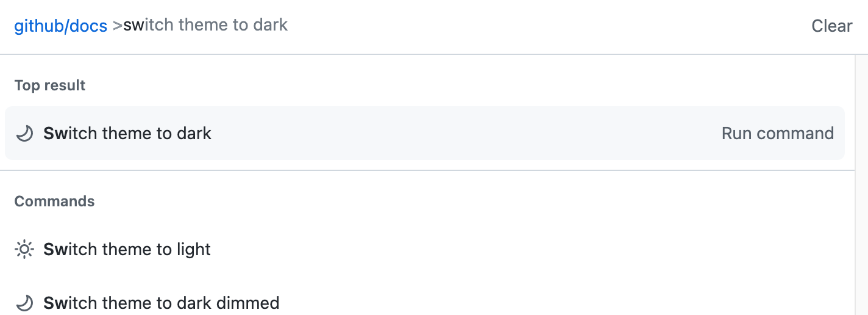Focus the command palette search field
Image resolution: width=868 pixels, height=315 pixels.
point(488,26)
